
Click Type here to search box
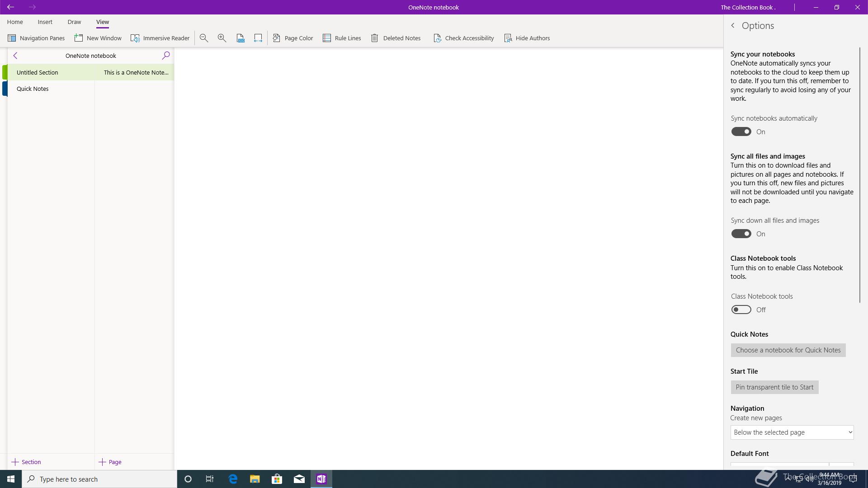pyautogui.click(x=99, y=479)
